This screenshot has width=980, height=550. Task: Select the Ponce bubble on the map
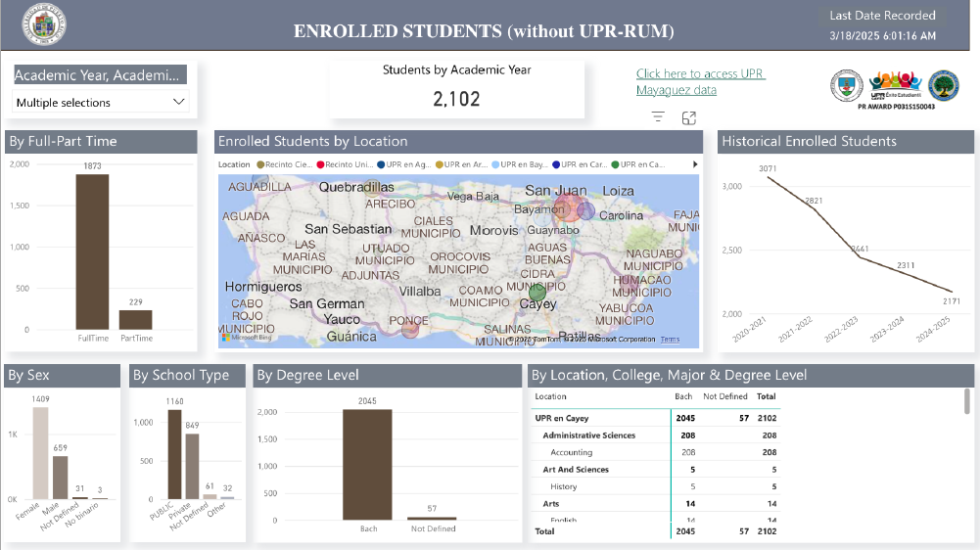pyautogui.click(x=410, y=327)
